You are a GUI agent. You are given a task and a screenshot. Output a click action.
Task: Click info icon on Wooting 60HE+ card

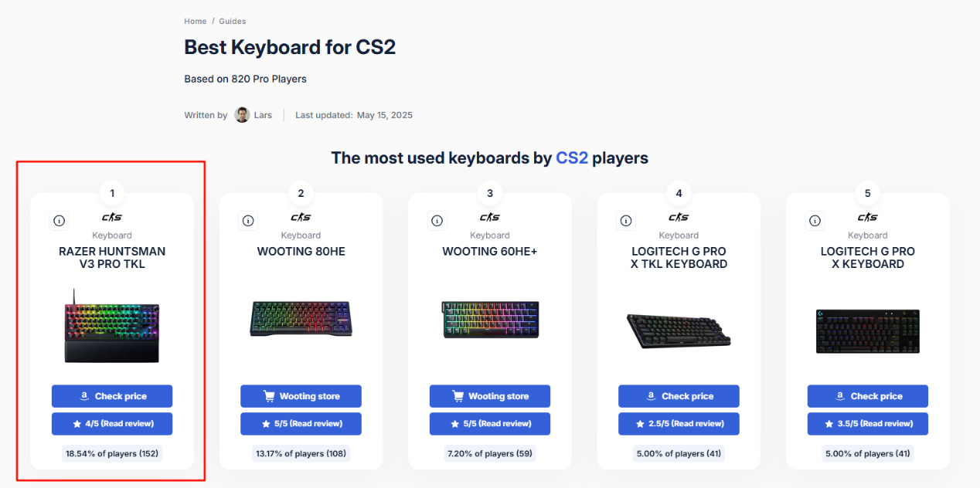437,221
